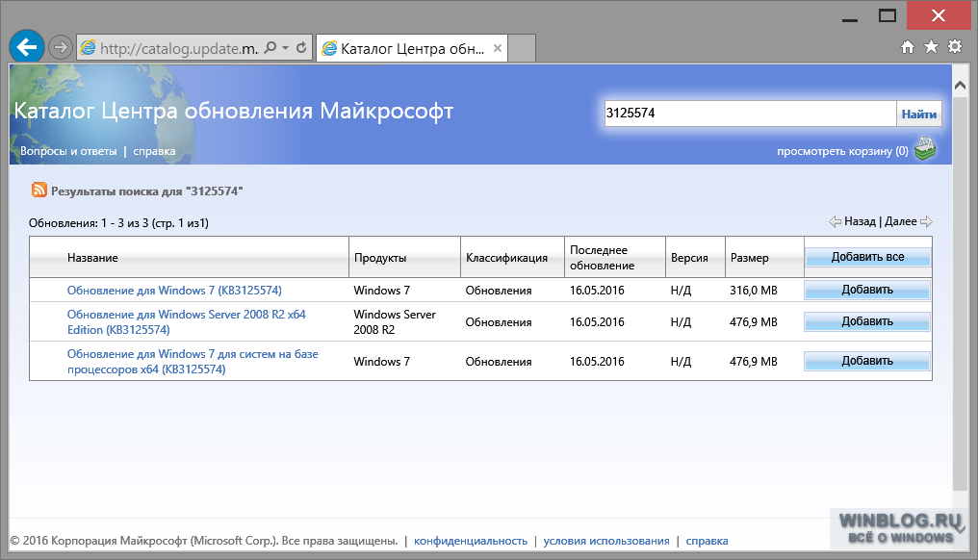The width and height of the screenshot is (978, 560).
Task: Open the условия использования footer link
Action: 606,542
